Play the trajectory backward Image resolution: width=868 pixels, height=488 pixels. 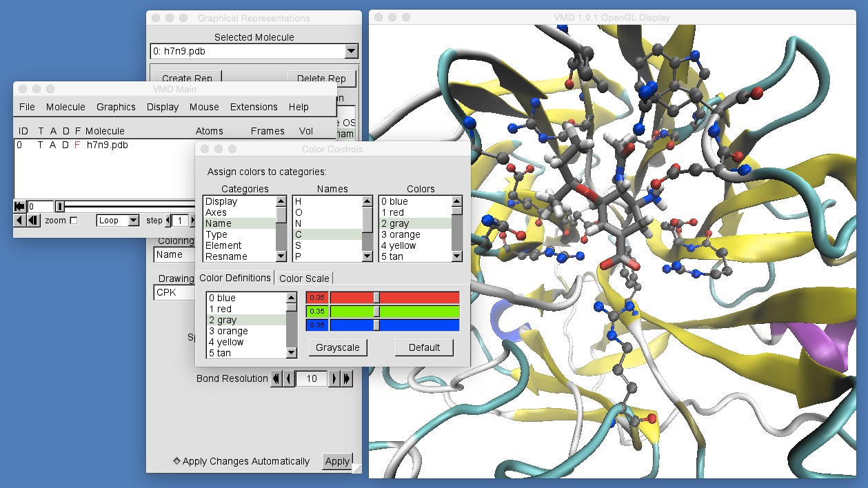click(x=19, y=221)
